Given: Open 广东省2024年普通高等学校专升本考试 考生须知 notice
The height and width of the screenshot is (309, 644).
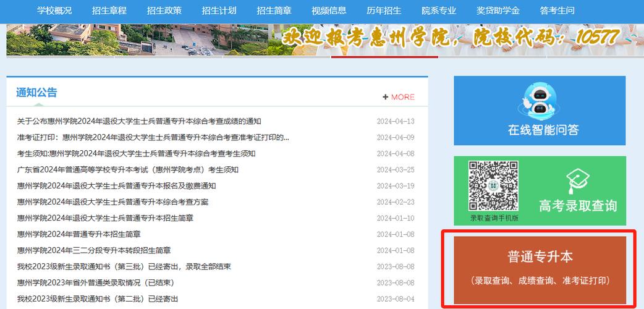Looking at the screenshot, I should pos(128,170).
